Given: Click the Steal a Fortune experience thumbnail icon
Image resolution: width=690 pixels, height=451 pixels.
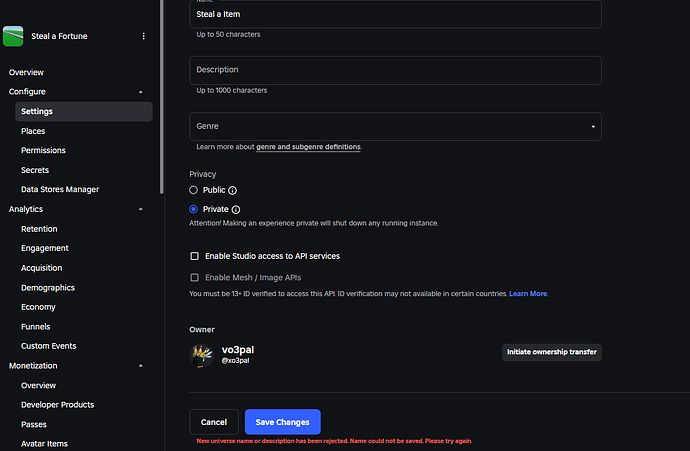Looking at the screenshot, I should pos(13,36).
